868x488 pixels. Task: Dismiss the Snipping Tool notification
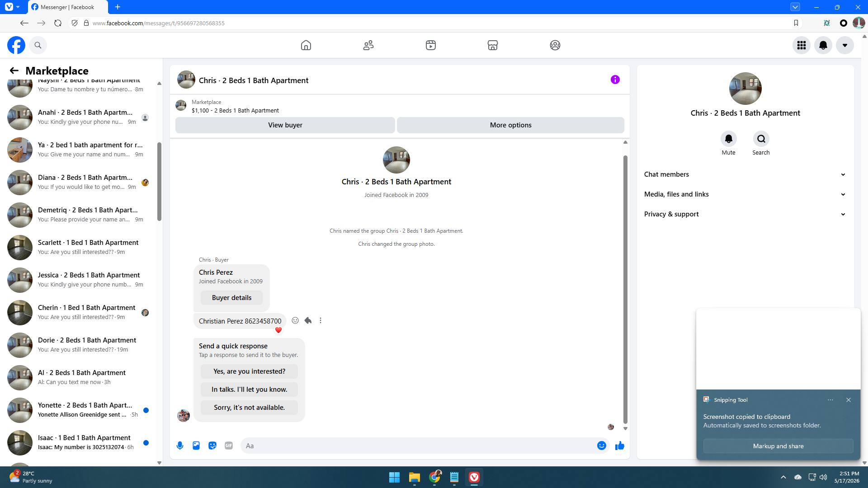click(x=849, y=400)
